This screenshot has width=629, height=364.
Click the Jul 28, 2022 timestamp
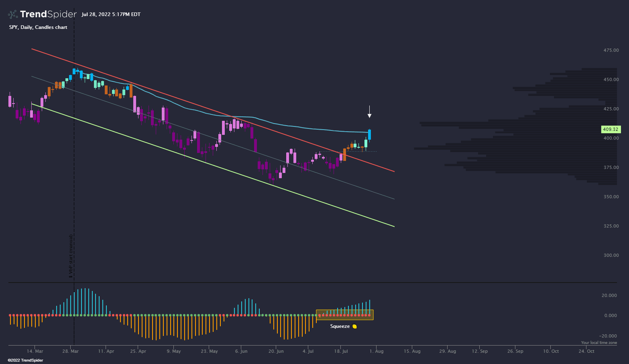pos(111,14)
